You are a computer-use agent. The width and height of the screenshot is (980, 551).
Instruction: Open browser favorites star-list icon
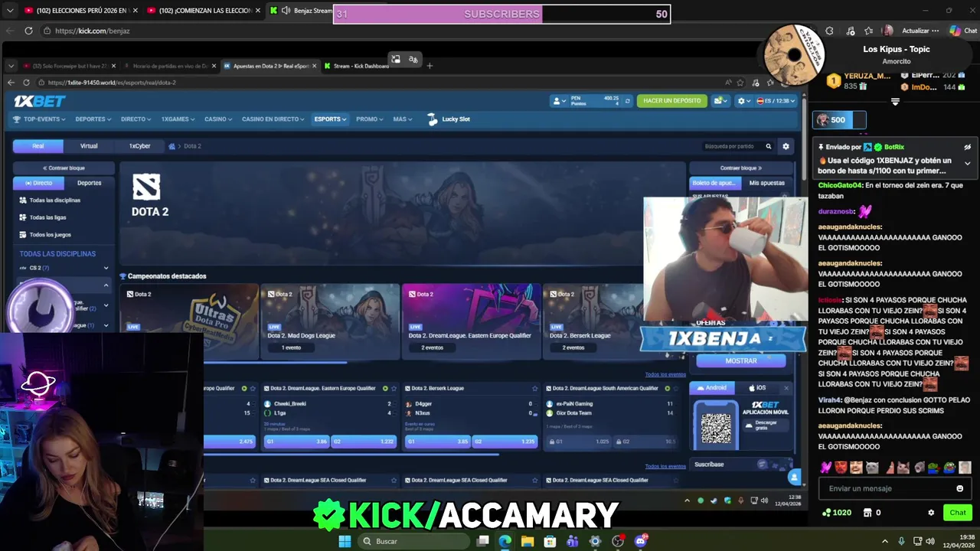868,31
